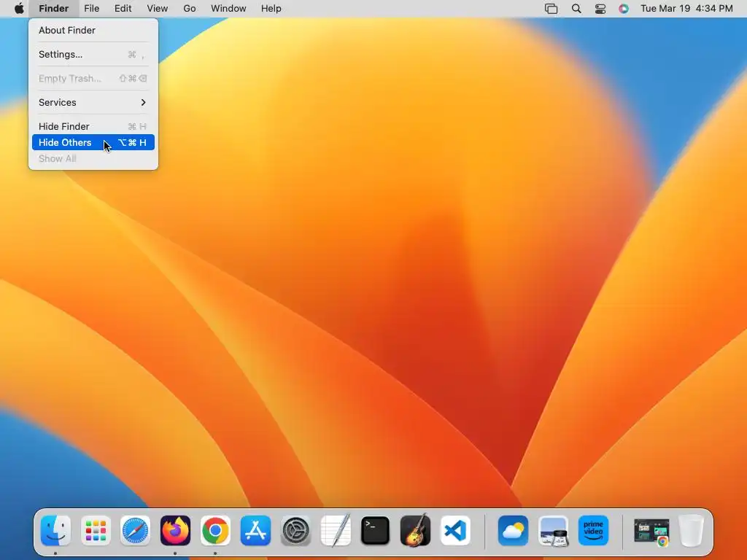Launch Preview from the Dock
Screen dimensions: 747x560
553,531
